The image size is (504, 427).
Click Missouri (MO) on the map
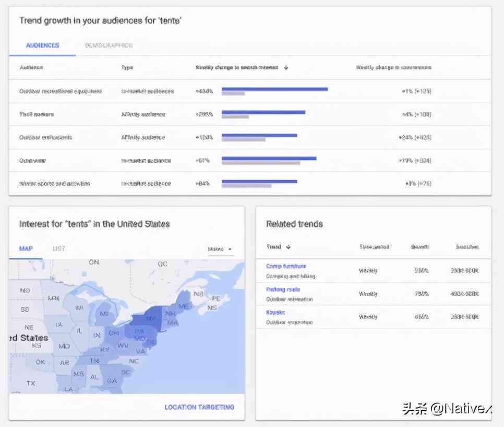point(64,346)
